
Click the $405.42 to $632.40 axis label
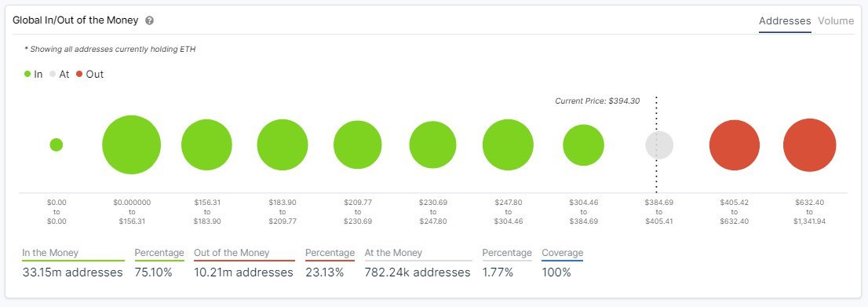pyautogui.click(x=734, y=212)
